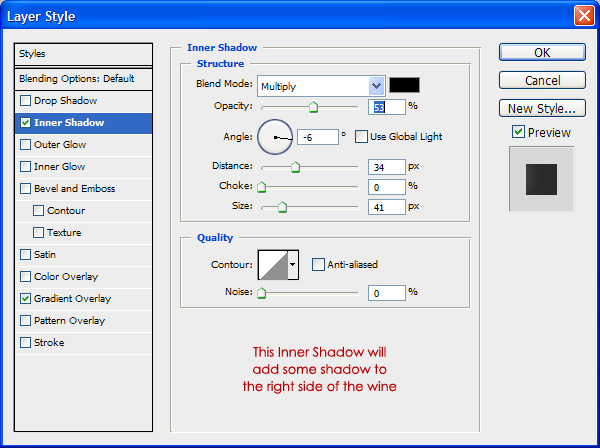The width and height of the screenshot is (600, 448).
Task: Enable the Stroke checkbox
Action: (x=25, y=342)
